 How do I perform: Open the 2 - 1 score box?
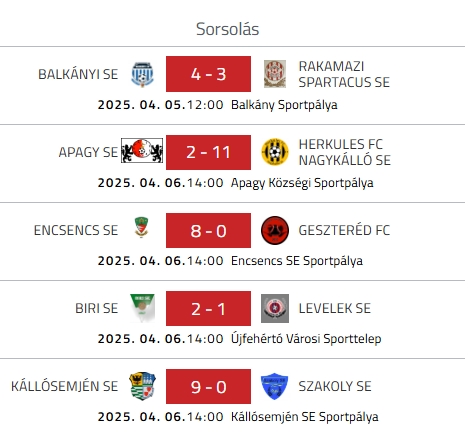coord(208,308)
